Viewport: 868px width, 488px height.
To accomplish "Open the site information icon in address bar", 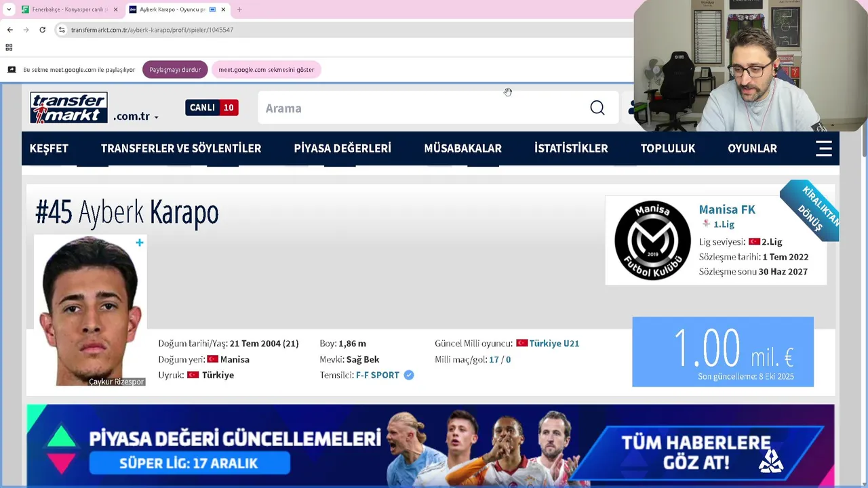I will tap(62, 30).
